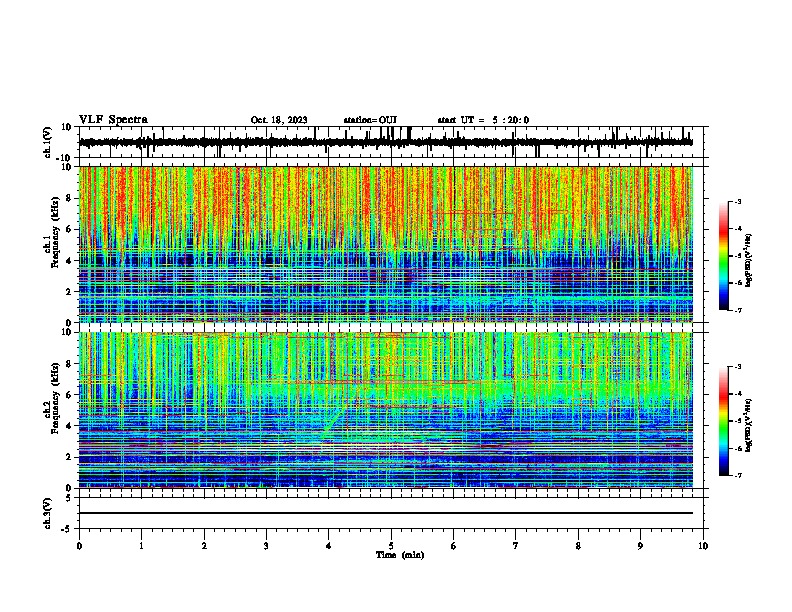Click the ch.1 spectrogram color bar
Image resolution: width=792 pixels, height=612 pixels.
pyautogui.click(x=724, y=256)
